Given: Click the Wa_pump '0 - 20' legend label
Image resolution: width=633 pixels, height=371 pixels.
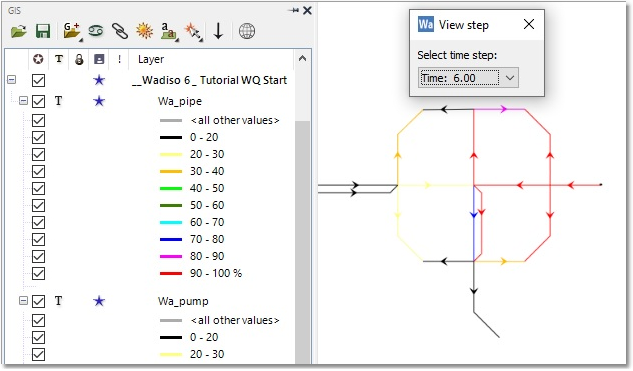Looking at the screenshot, I should (204, 337).
